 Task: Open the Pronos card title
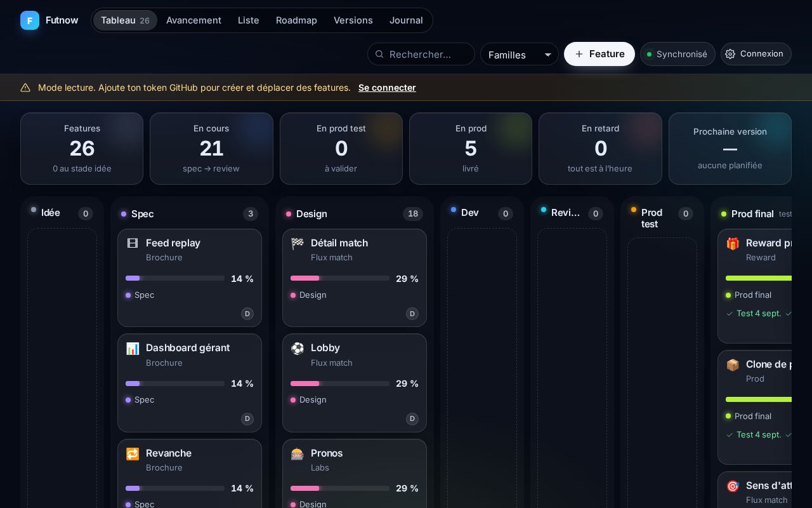tap(327, 453)
